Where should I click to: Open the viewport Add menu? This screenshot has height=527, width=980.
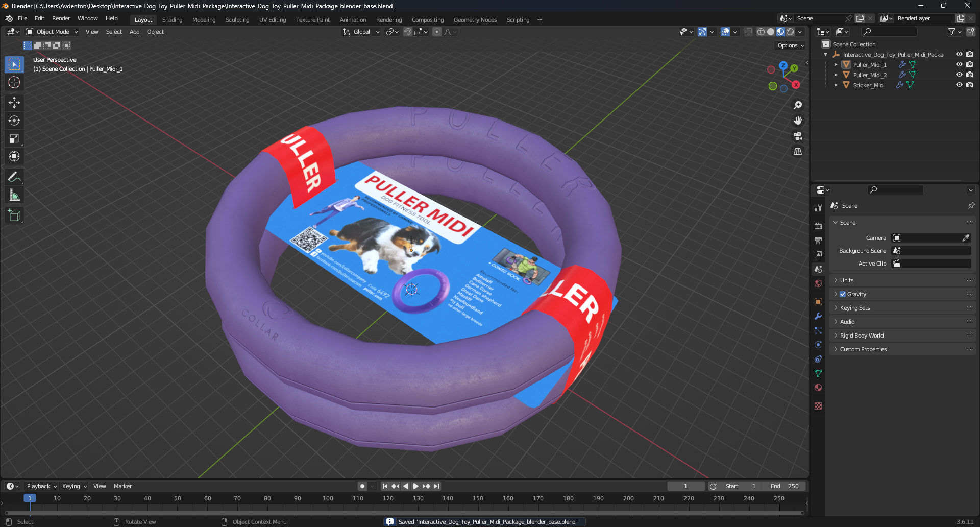(134, 32)
